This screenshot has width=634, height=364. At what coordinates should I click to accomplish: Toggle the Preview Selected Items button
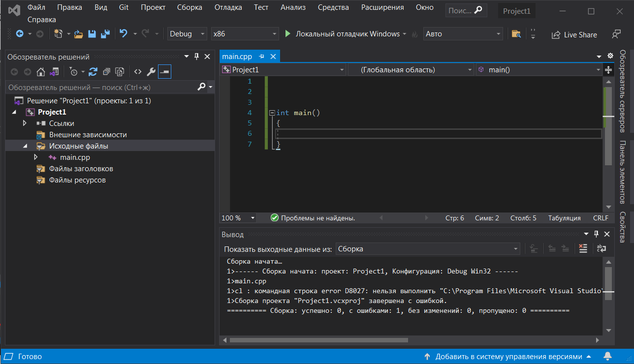164,72
